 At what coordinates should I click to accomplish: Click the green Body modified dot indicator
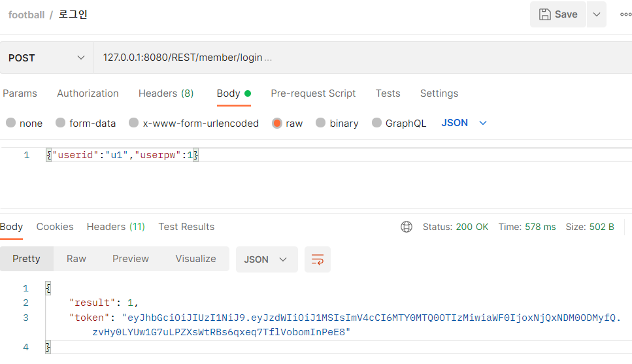tap(248, 93)
